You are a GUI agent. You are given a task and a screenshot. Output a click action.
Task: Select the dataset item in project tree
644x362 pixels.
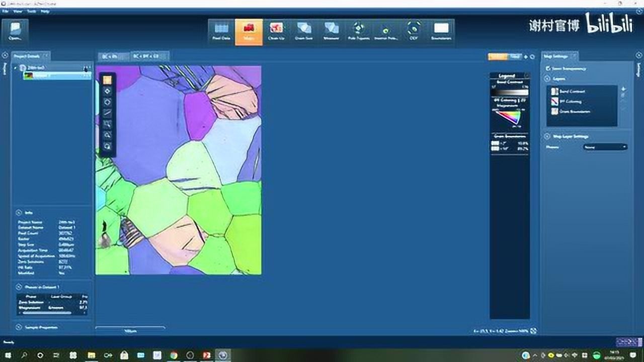(x=55, y=75)
